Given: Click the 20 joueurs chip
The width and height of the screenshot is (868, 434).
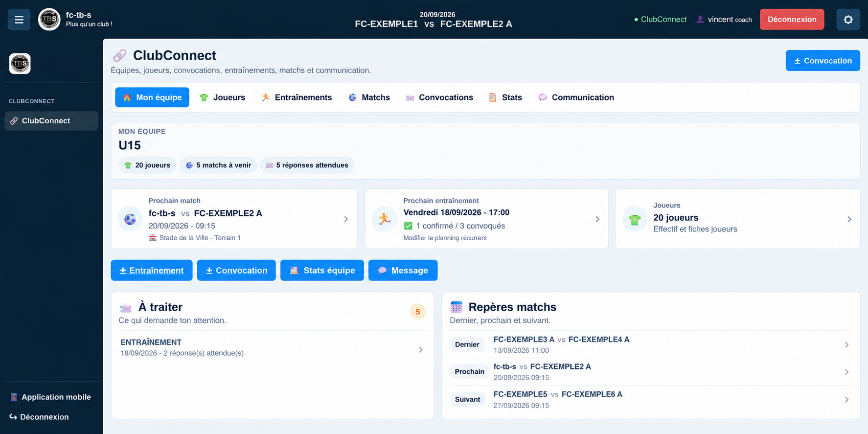Looking at the screenshot, I should pos(147,165).
